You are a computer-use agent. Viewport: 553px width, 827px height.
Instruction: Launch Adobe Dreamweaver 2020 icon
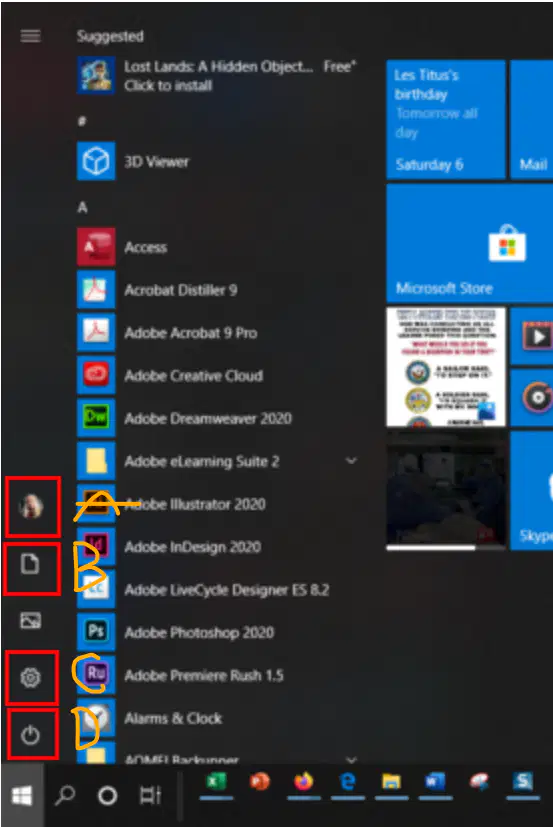[96, 418]
